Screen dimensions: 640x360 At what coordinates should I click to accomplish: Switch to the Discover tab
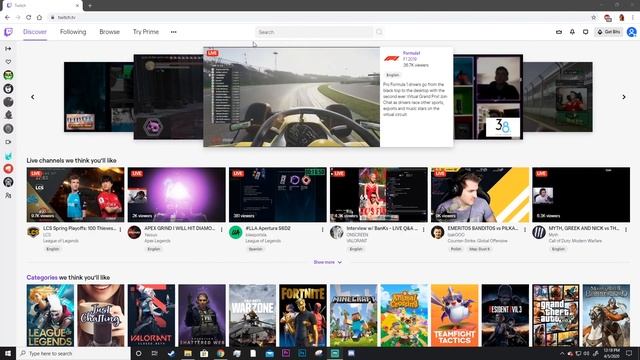click(35, 32)
